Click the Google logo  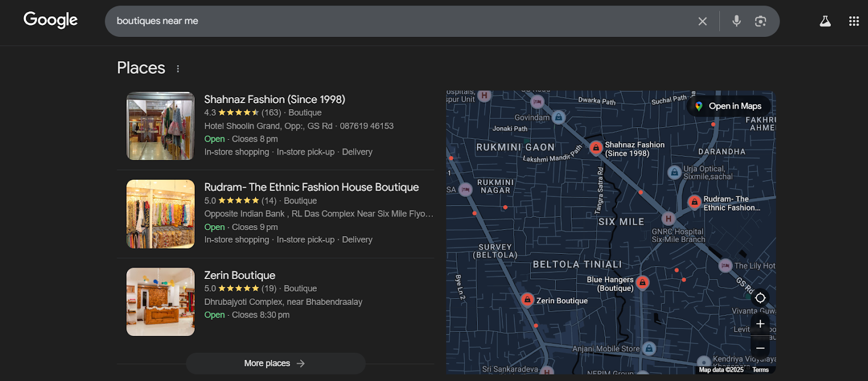pos(50,20)
